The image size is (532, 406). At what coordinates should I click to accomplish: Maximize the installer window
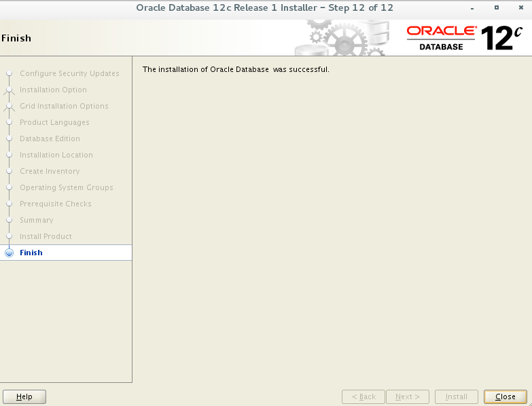[497, 7]
